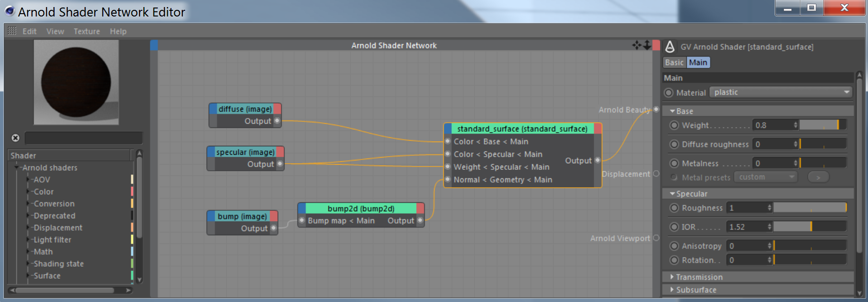Toggle the Anisotropy parameter circle
This screenshot has height=302, width=868.
pyautogui.click(x=674, y=246)
